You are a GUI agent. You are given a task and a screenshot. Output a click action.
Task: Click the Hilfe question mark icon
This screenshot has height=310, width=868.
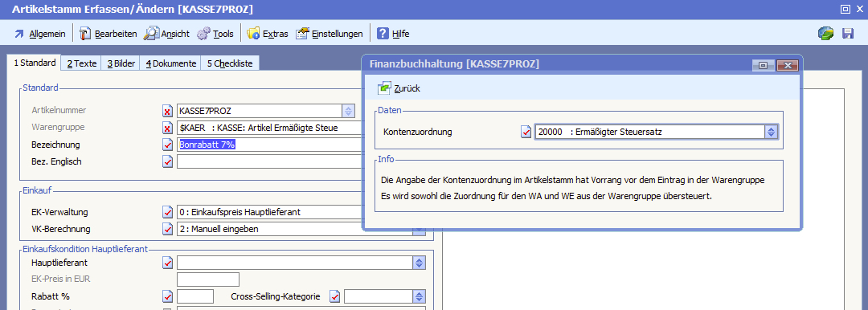click(x=383, y=34)
